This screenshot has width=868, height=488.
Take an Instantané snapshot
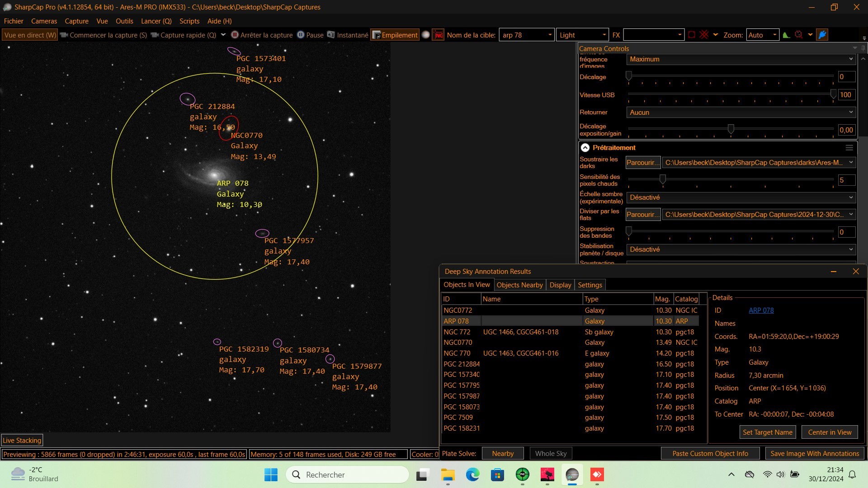click(x=348, y=35)
